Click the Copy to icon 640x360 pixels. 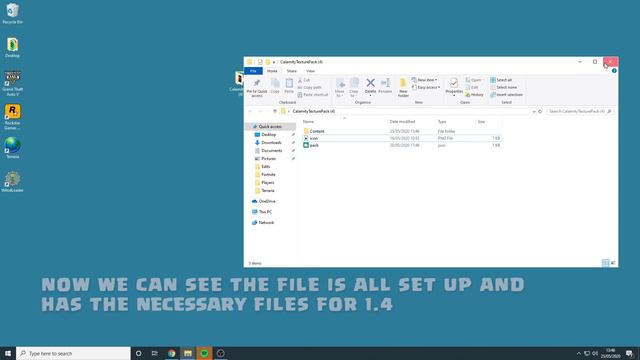[x=354, y=87]
